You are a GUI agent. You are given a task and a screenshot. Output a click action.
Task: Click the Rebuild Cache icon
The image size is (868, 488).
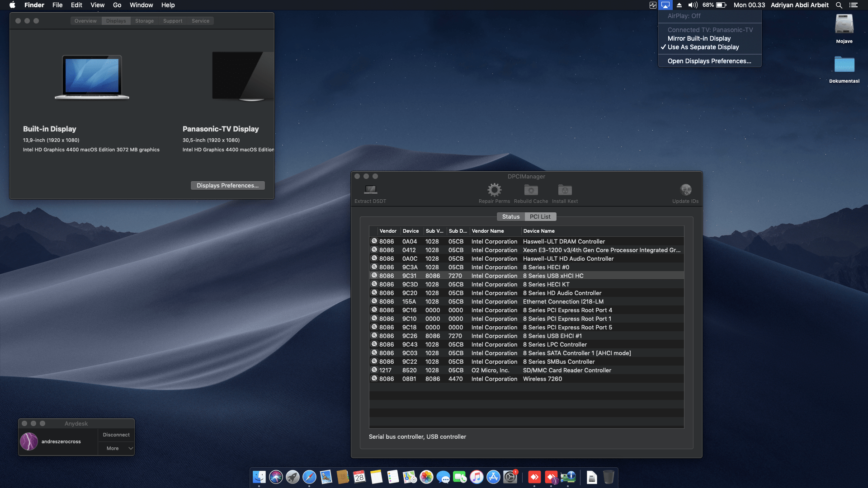point(531,190)
